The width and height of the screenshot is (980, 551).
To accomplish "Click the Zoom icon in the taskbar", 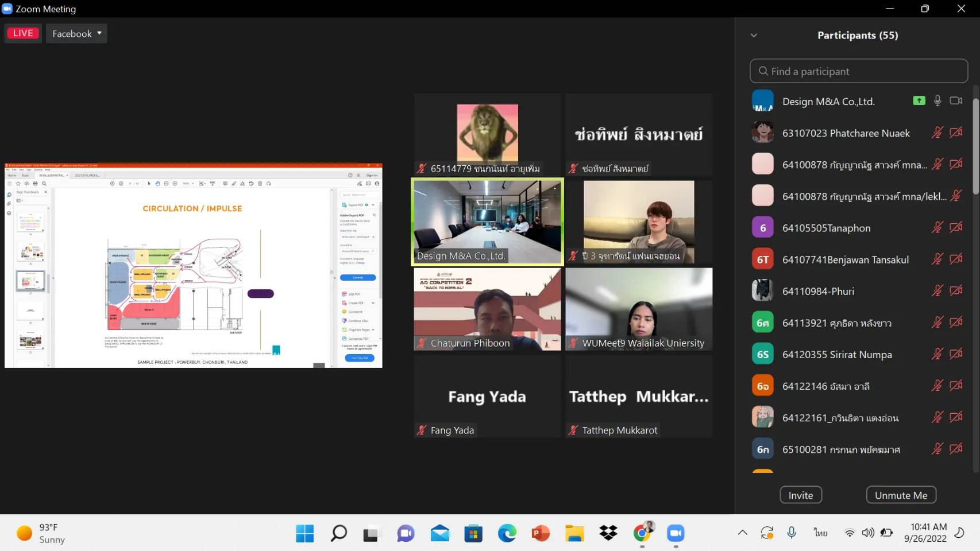I will click(x=676, y=533).
